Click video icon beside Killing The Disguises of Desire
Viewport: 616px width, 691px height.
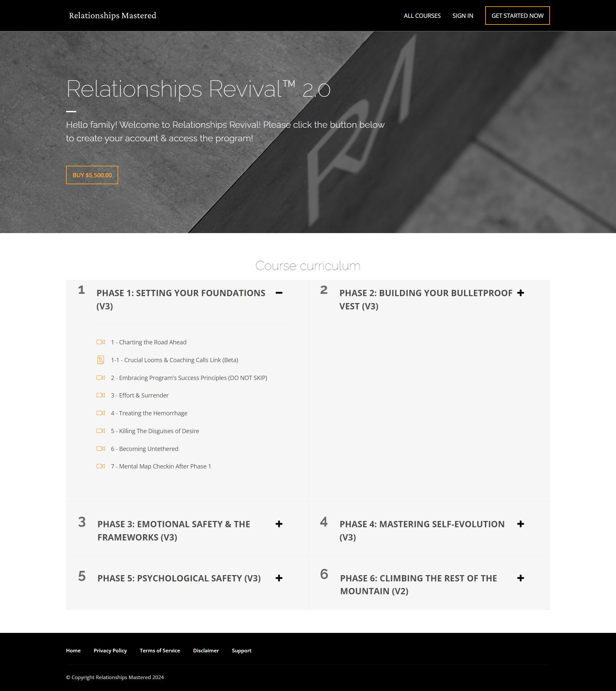pyautogui.click(x=100, y=431)
